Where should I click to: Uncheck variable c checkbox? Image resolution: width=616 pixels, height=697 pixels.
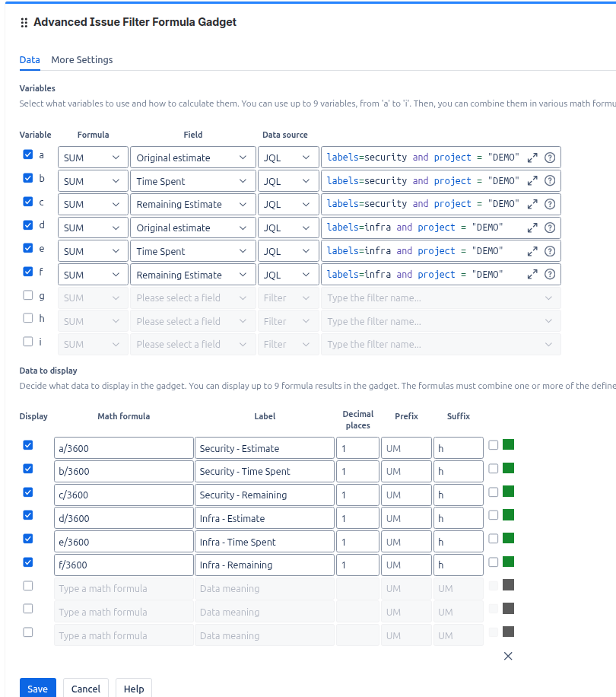click(x=28, y=202)
